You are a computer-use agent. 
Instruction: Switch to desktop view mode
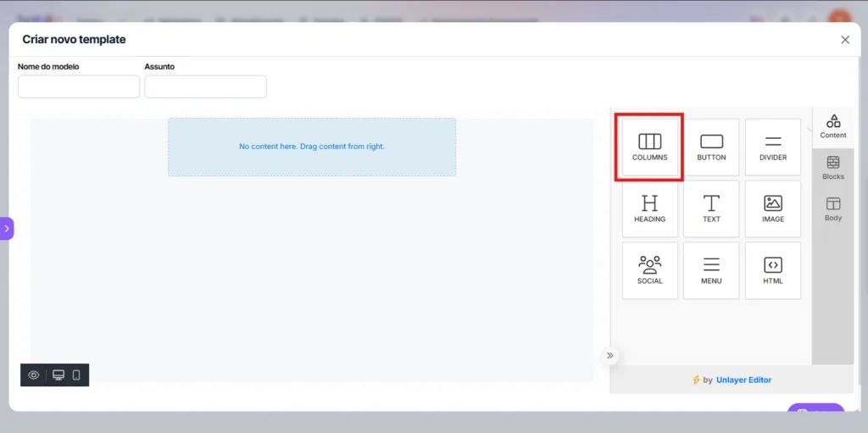click(58, 375)
